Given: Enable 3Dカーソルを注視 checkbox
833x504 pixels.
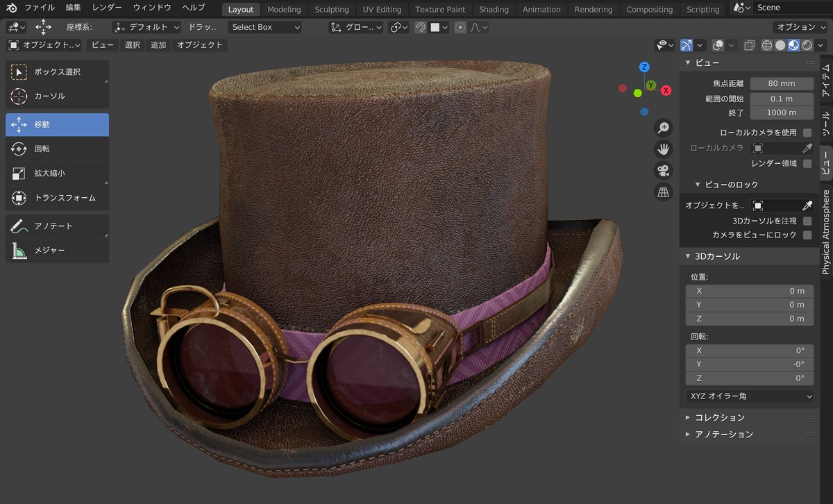Looking at the screenshot, I should [x=807, y=221].
